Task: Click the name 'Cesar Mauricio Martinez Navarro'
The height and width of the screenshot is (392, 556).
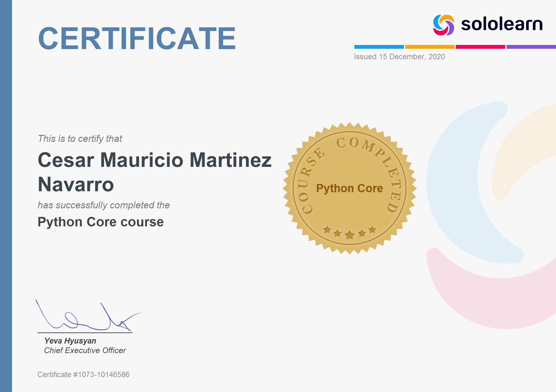Action: pos(155,172)
